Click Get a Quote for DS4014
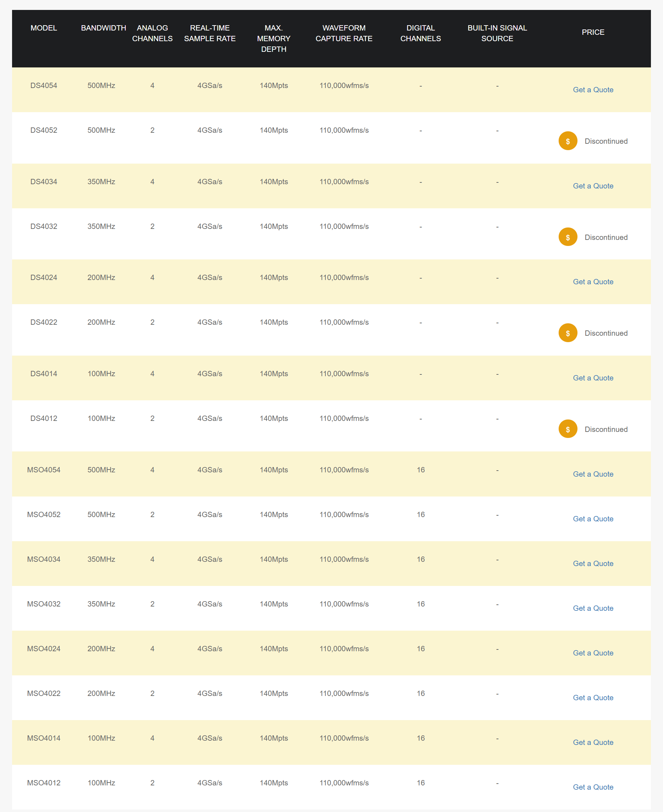Screen dimensions: 663x812 593,378
